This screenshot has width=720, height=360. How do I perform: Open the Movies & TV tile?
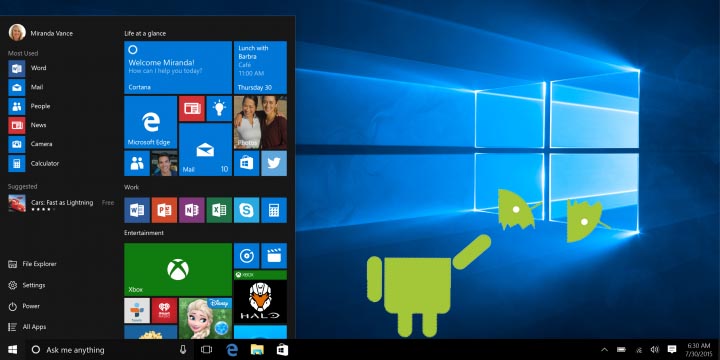click(274, 256)
